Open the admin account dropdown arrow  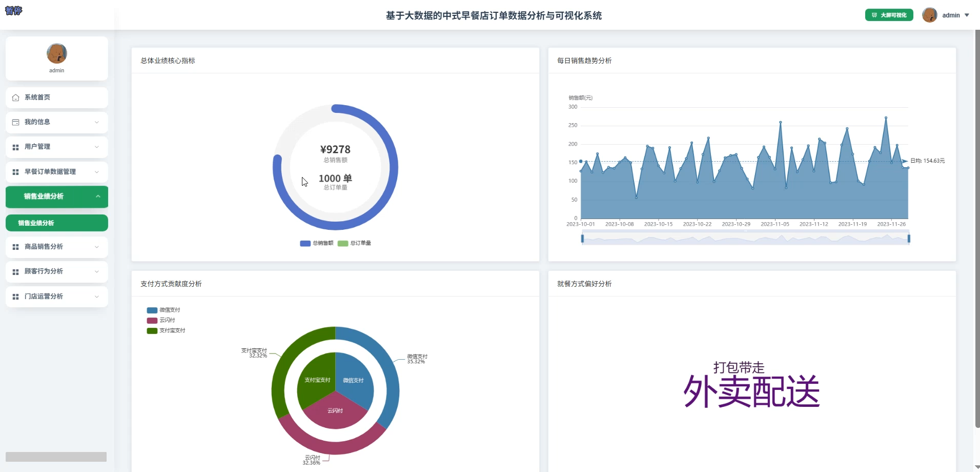click(967, 15)
